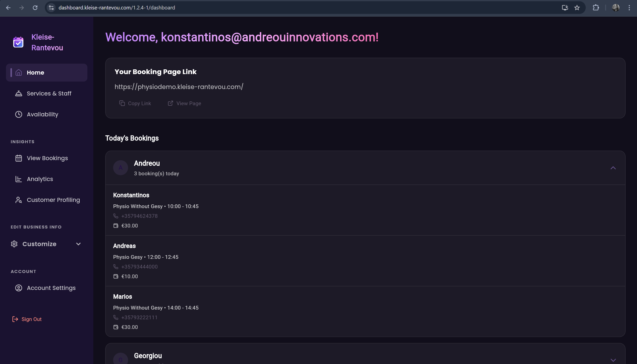Open the browser three-dot menu
Image resolution: width=637 pixels, height=364 pixels.
629,8
